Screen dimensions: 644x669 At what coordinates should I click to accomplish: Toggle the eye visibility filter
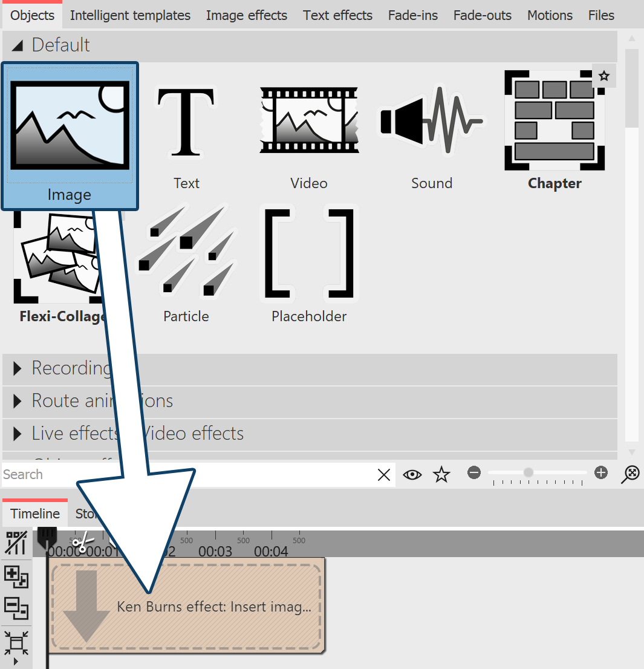click(x=412, y=474)
